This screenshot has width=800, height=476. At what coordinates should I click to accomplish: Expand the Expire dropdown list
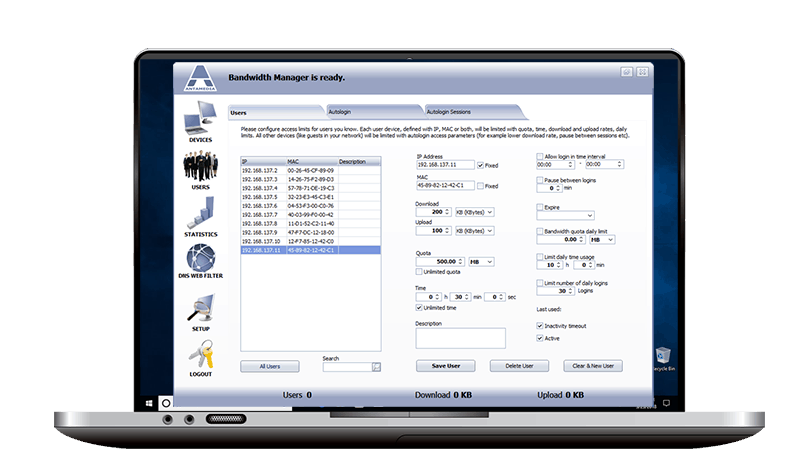click(x=589, y=215)
